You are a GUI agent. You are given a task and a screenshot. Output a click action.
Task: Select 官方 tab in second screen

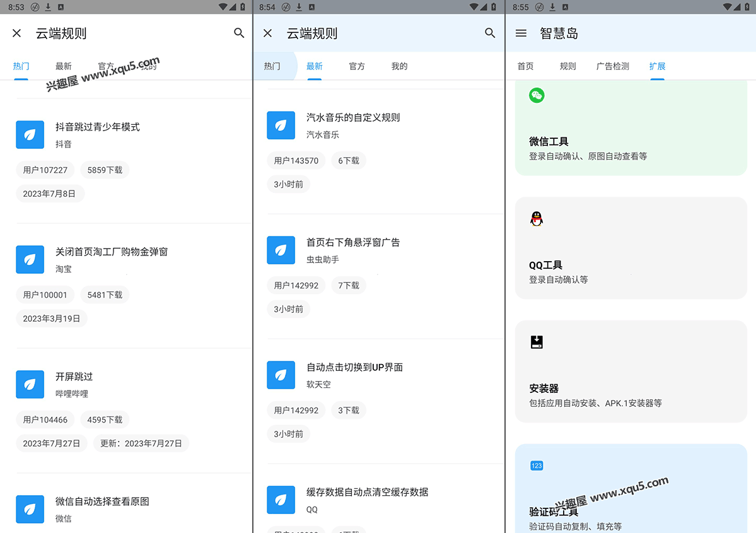(x=357, y=66)
